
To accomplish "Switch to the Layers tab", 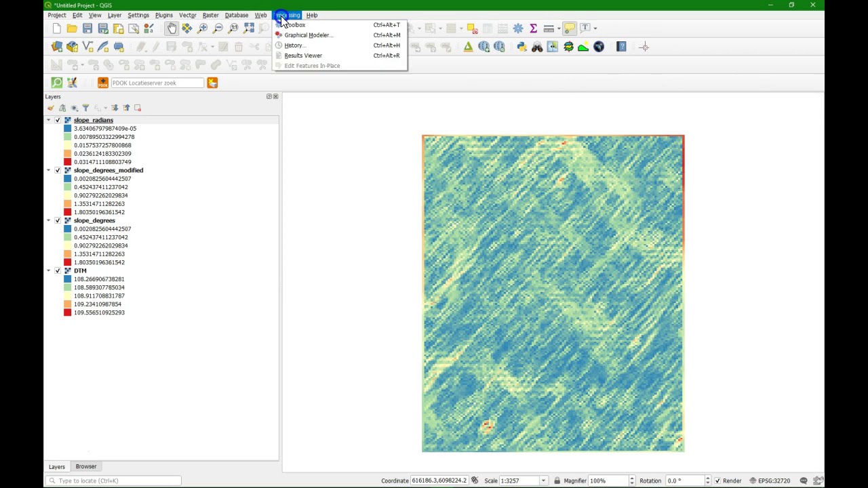I will tap(57, 466).
